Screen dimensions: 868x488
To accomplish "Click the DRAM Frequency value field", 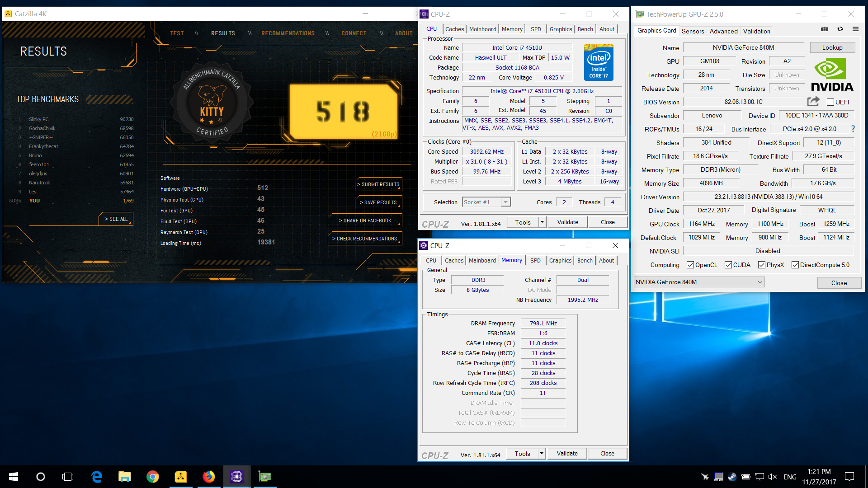I will click(543, 323).
